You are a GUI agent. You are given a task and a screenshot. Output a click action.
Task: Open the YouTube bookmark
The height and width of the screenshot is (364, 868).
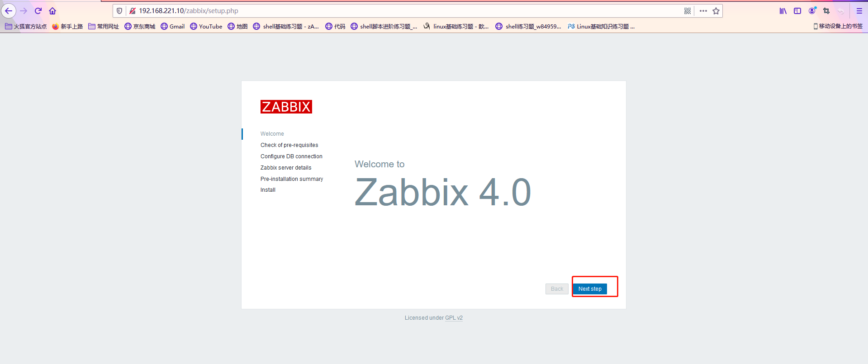(206, 26)
